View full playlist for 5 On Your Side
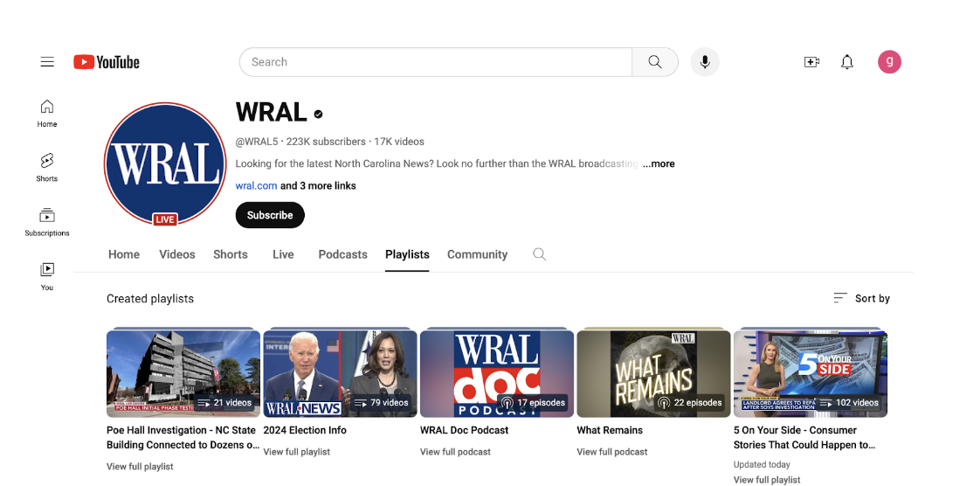The height and width of the screenshot is (486, 980). coord(767,480)
